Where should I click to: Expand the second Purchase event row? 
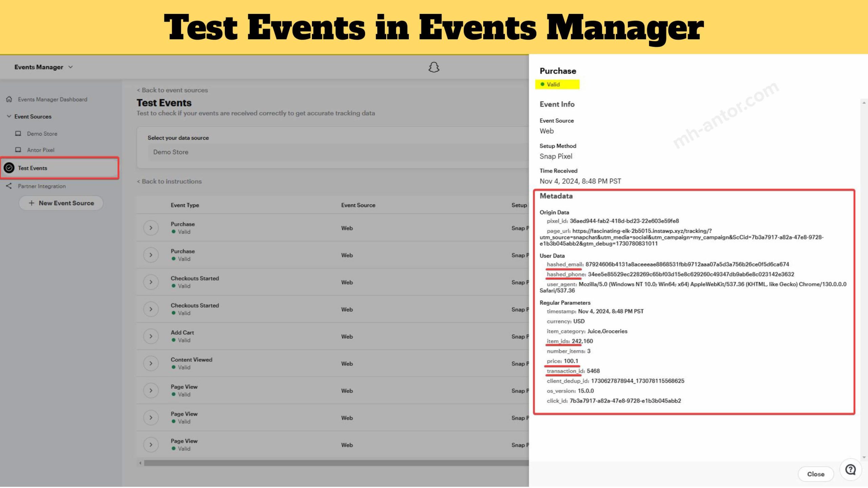tap(151, 255)
